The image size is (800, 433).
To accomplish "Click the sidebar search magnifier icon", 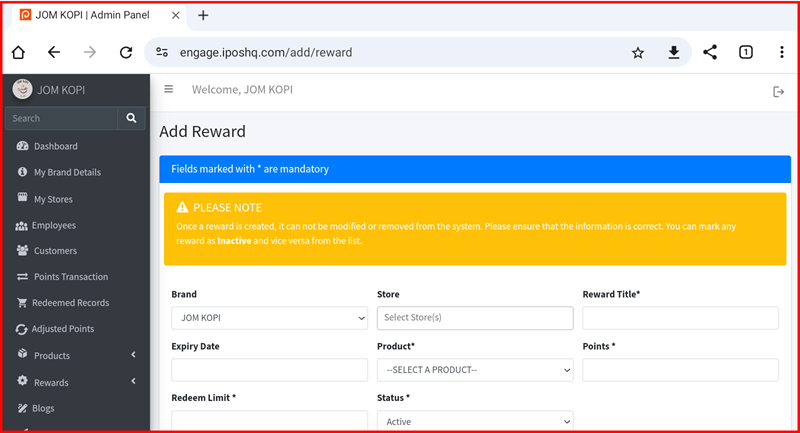I will (131, 118).
